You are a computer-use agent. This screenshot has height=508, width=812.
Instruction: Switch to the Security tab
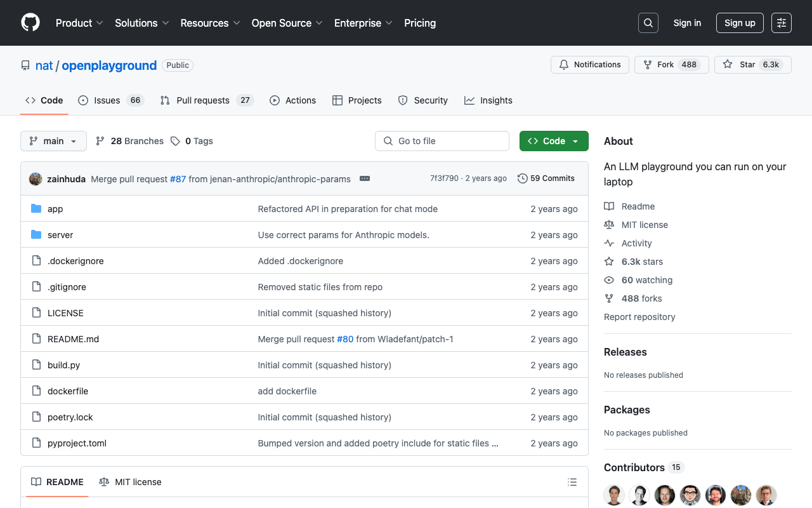[x=422, y=100]
